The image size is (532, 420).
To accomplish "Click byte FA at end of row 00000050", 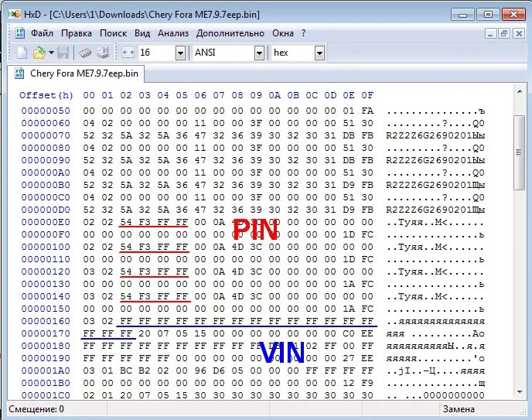I will point(367,111).
